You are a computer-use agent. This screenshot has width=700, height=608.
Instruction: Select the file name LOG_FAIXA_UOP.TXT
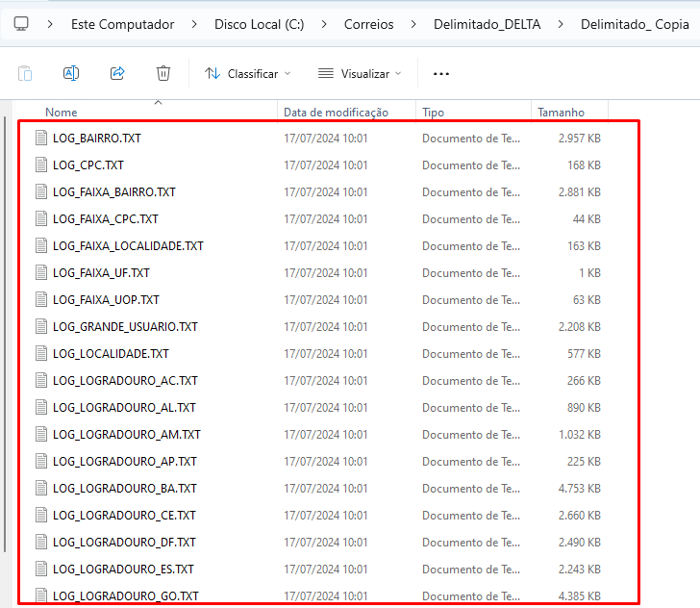click(x=106, y=300)
